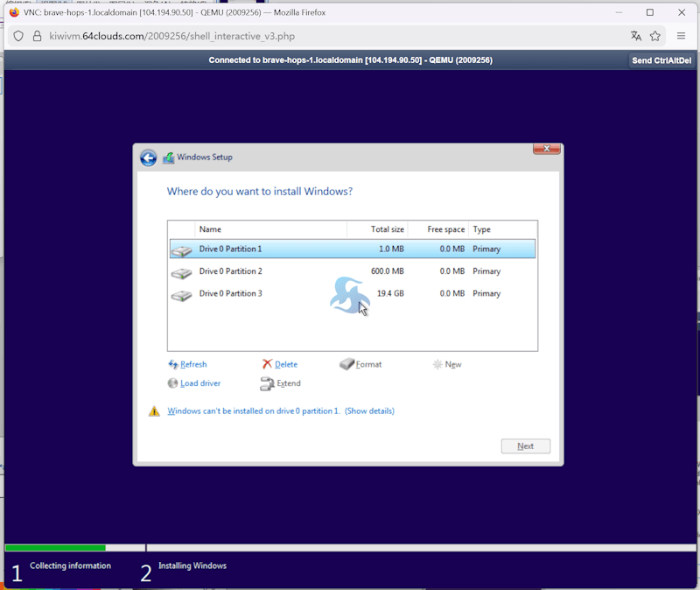Image resolution: width=700 pixels, height=590 pixels.
Task: Click the tracking protection shield icon
Action: tap(18, 36)
